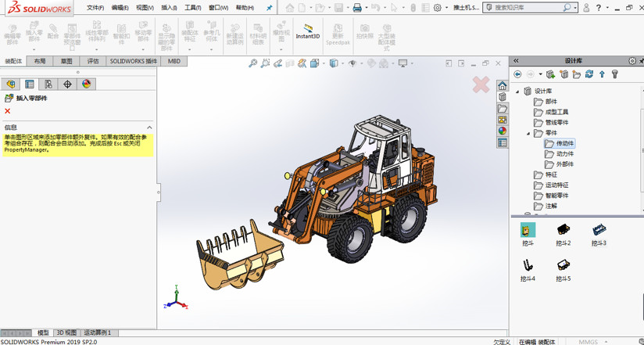Click the red X cancel icon under 插入零部件
644x345 pixels.
[x=8, y=111]
